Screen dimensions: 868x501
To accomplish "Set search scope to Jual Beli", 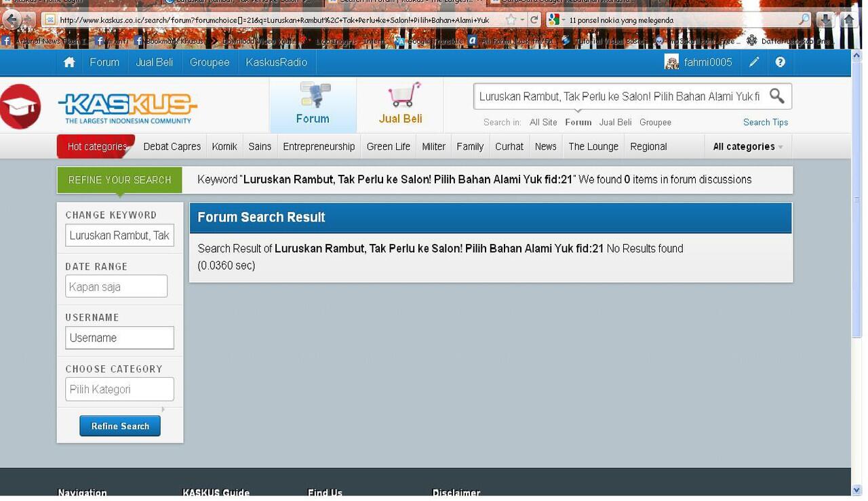I will (615, 123).
